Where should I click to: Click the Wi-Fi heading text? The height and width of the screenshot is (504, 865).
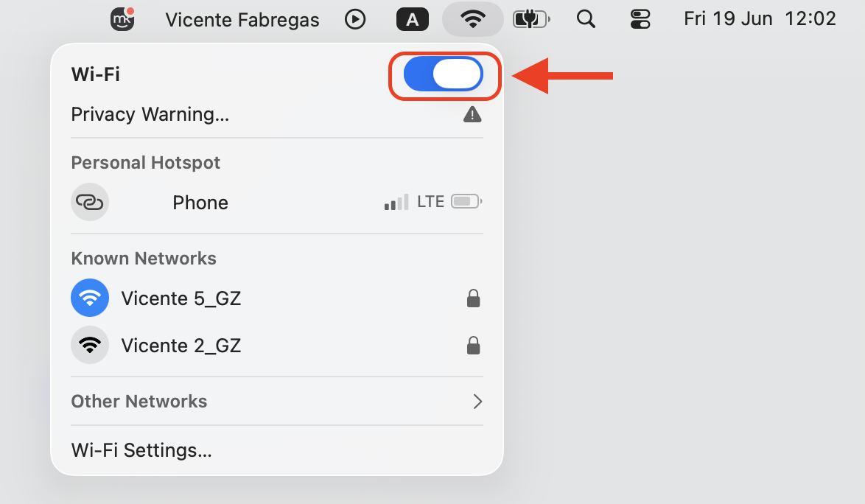pos(96,74)
